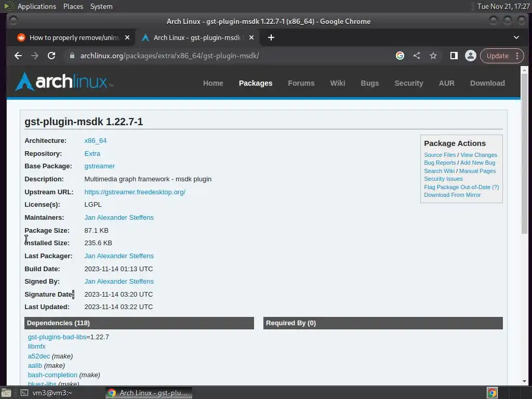The image size is (532, 399).
Task: Open the gst-plugins-bad-libs dependency
Action: [x=57, y=337]
